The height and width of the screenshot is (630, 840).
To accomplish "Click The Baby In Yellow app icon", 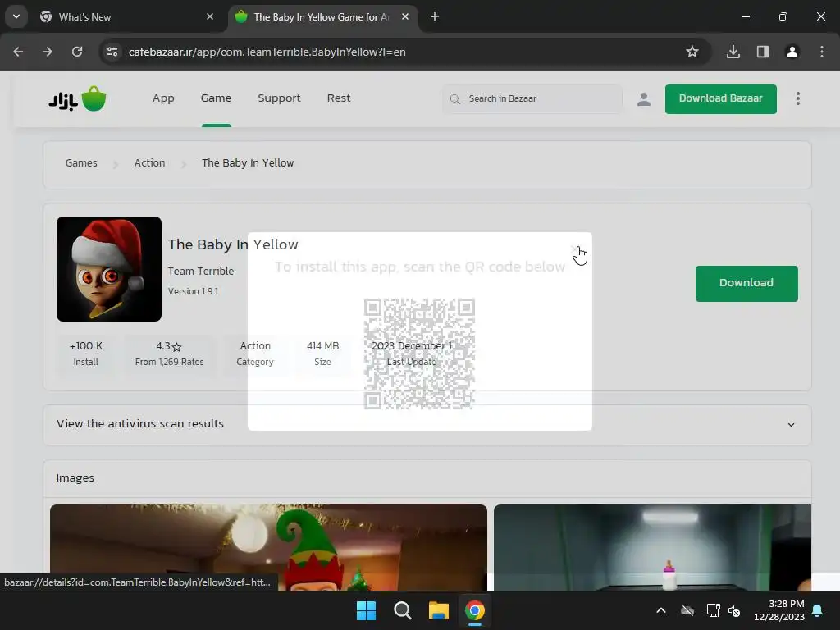I will (x=109, y=269).
